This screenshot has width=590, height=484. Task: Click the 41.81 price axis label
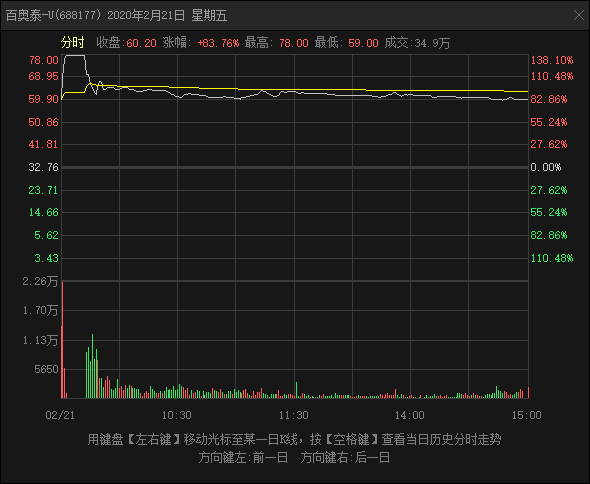[x=44, y=144]
